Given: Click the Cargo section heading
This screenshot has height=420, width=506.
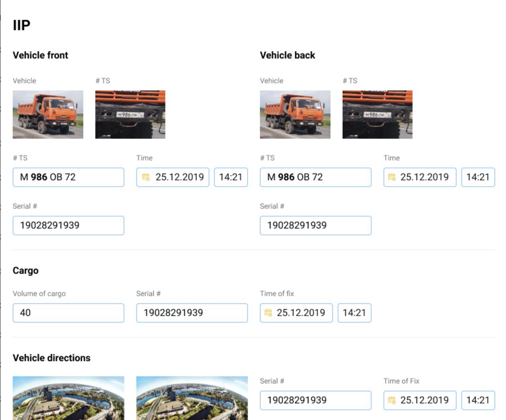Looking at the screenshot, I should click(26, 271).
